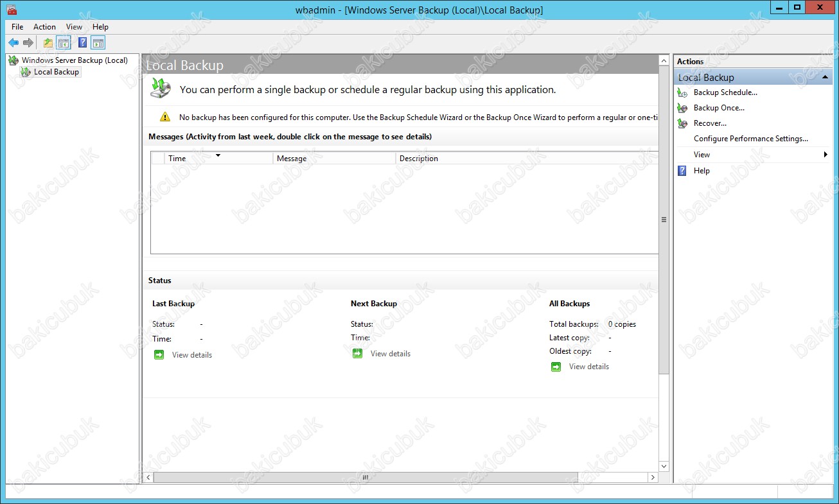View details of Last Backup
839x504 pixels.
192,355
